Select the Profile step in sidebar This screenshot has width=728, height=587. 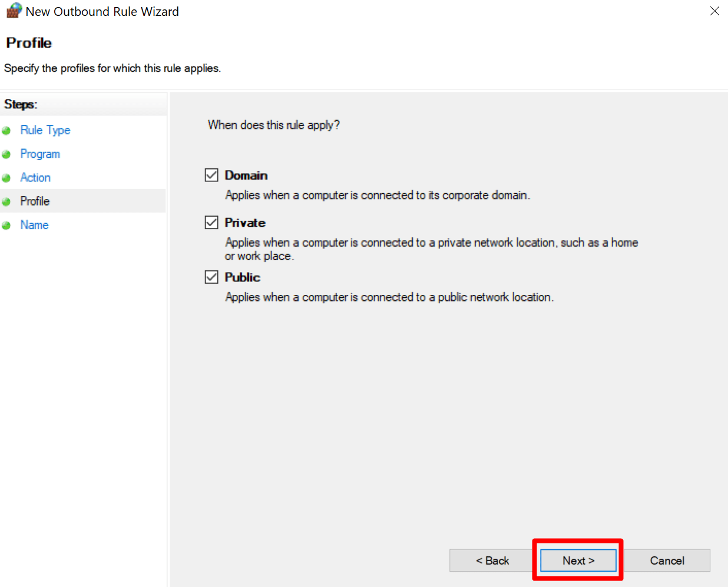(x=35, y=201)
